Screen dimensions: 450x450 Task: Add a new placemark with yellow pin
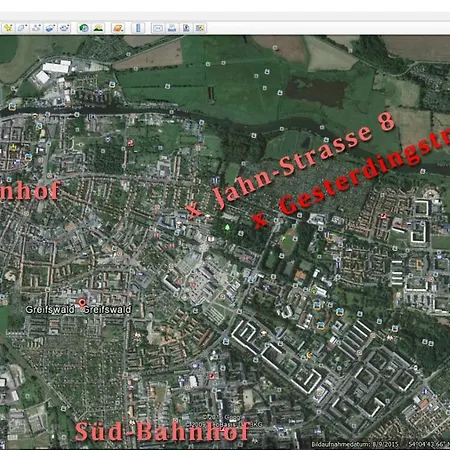click(8, 28)
